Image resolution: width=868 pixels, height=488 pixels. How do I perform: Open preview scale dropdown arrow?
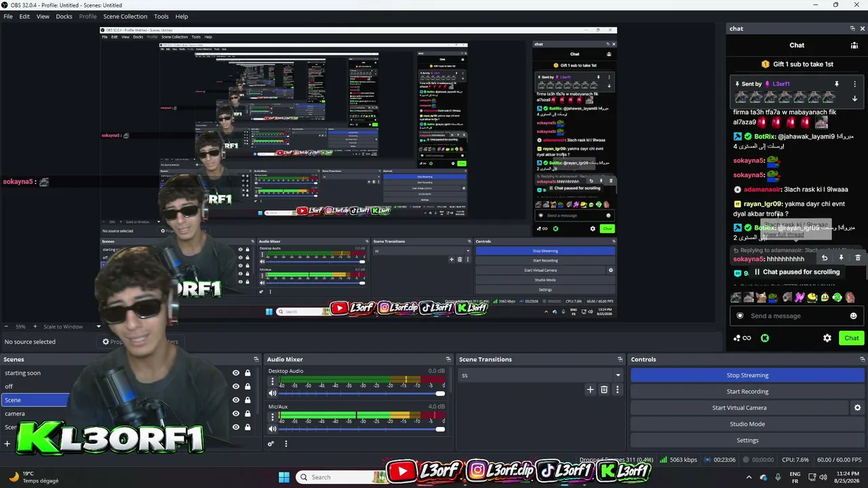(x=98, y=327)
